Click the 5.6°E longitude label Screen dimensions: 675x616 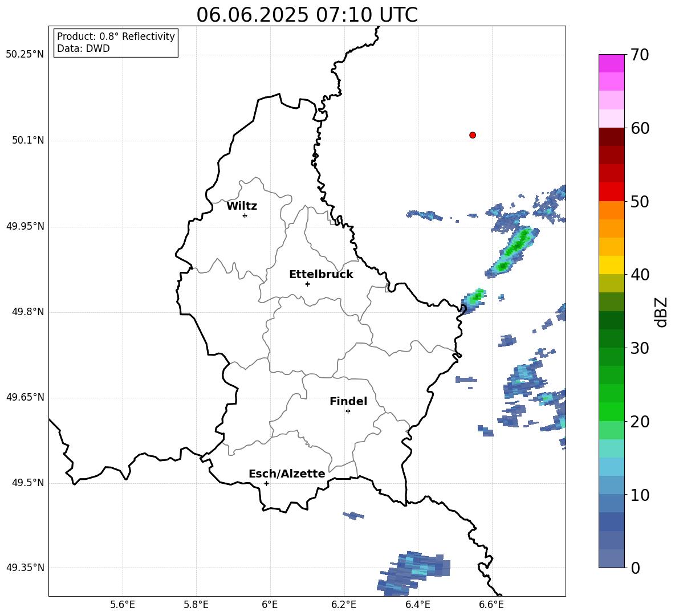click(123, 605)
